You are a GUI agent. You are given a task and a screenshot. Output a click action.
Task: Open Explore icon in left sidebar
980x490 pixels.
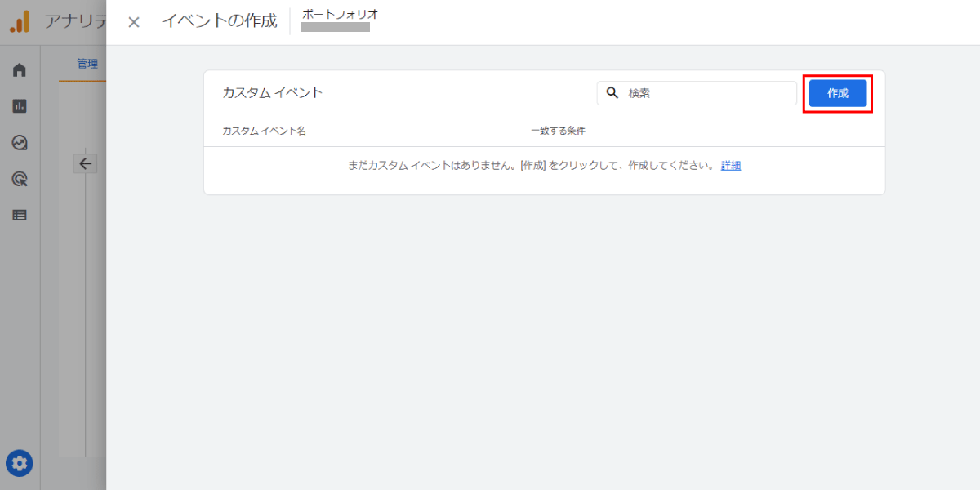click(x=20, y=143)
